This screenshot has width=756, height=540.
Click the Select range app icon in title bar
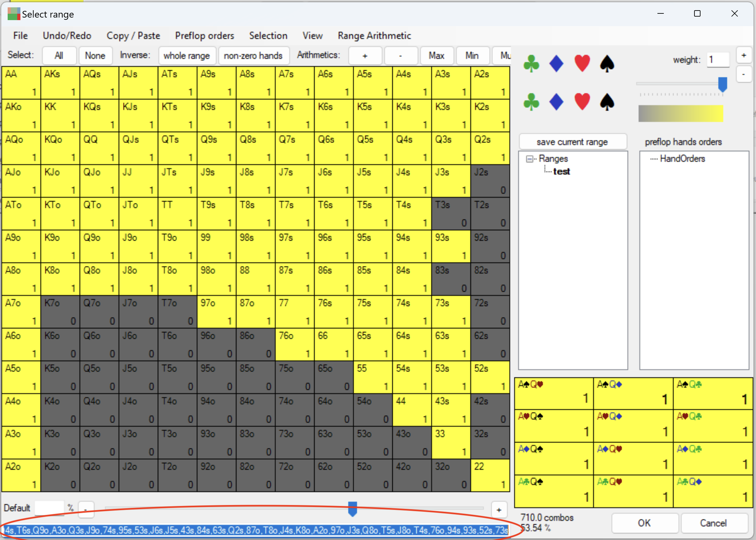coord(14,14)
